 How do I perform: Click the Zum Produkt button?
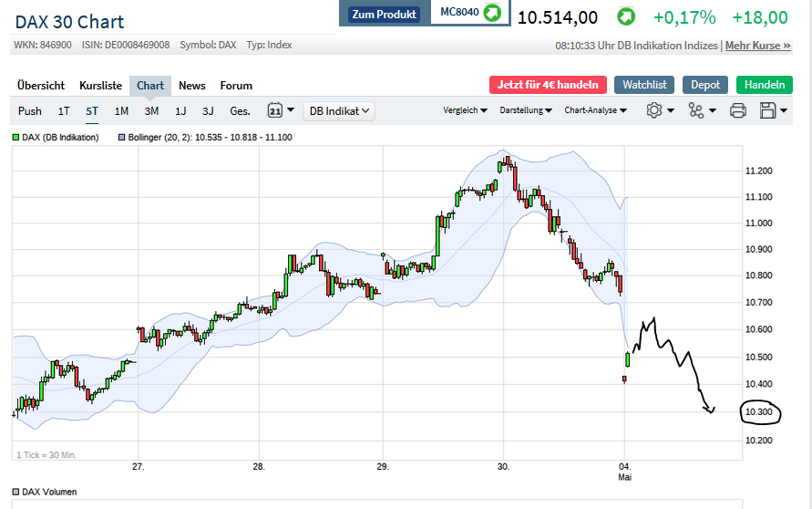[384, 15]
